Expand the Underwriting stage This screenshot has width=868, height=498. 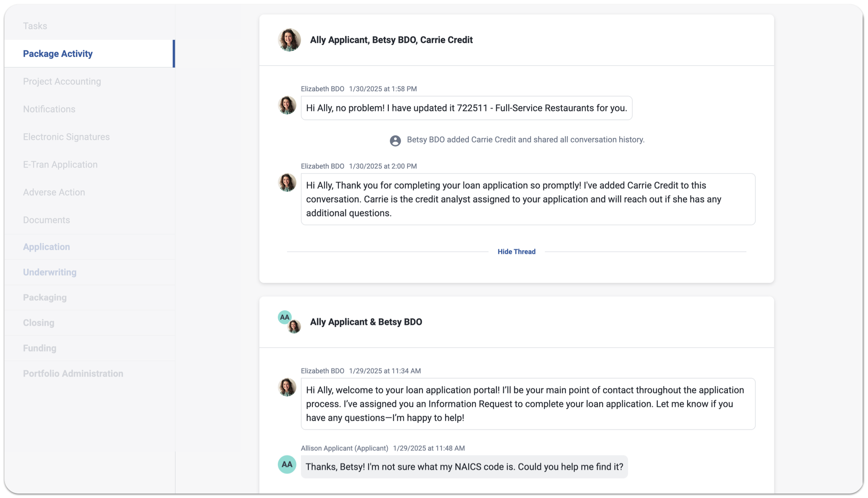[x=50, y=272]
